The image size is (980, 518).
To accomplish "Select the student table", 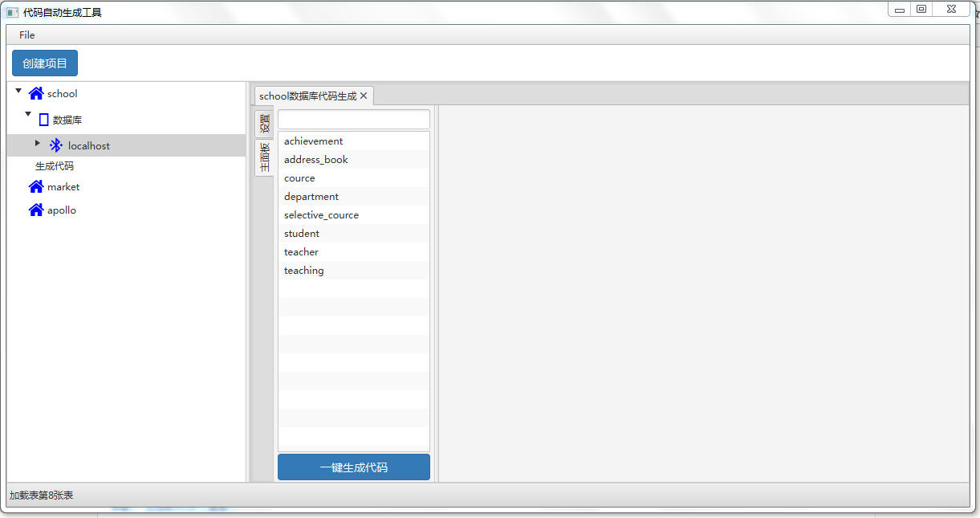I will point(354,233).
